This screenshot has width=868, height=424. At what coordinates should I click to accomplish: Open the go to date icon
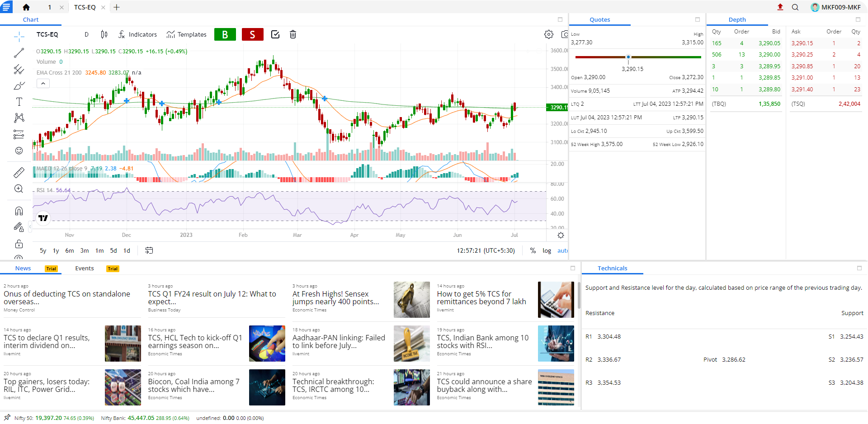149,250
